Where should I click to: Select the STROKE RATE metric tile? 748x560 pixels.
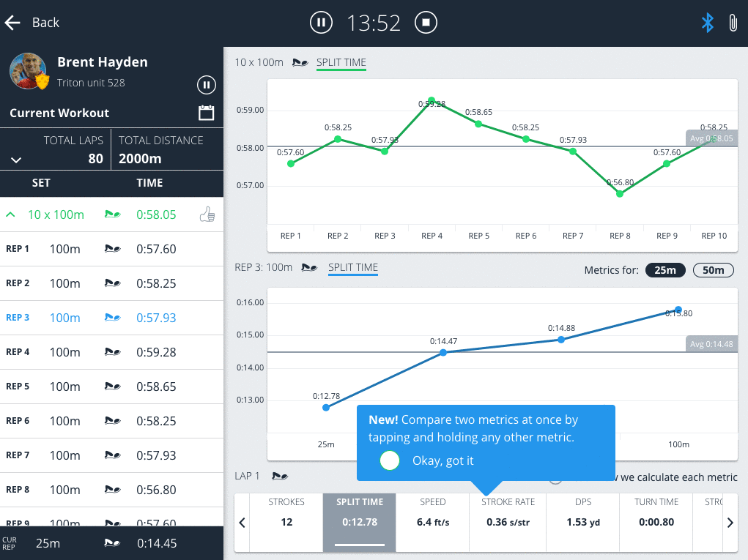pos(508,523)
